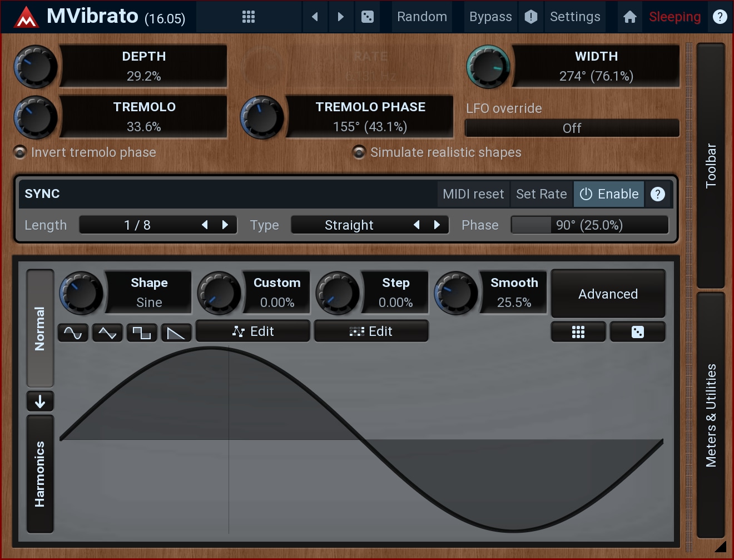Click the Sleeping status label
This screenshot has height=560, width=734.
coord(675,17)
